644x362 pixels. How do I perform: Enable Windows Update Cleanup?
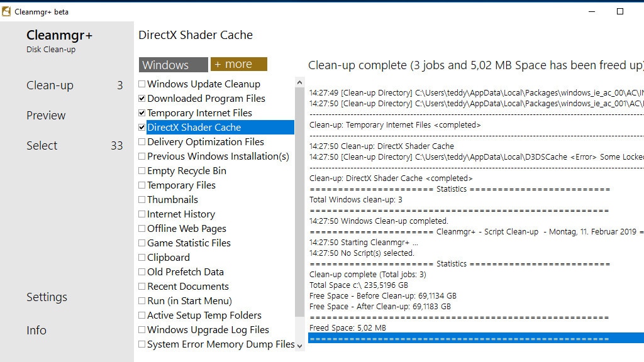(x=141, y=84)
